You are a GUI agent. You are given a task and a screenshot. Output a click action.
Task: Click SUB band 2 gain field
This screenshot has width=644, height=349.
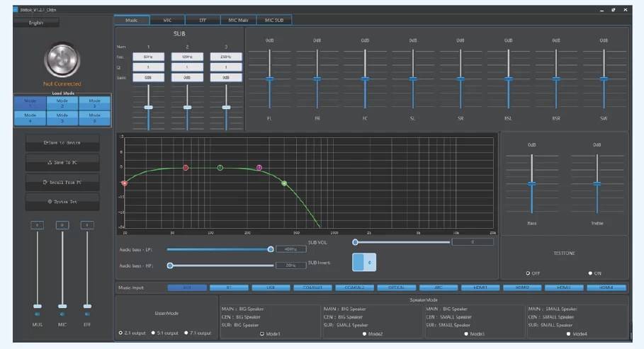[187, 78]
